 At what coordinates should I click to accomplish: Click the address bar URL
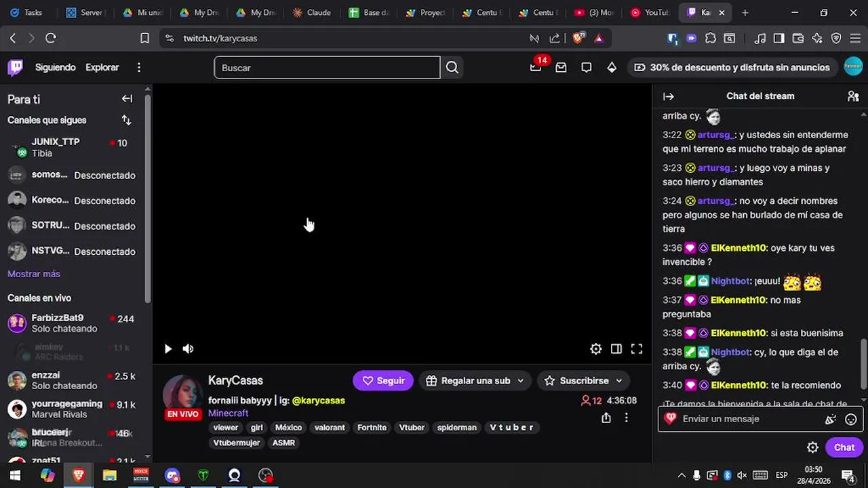[220, 39]
